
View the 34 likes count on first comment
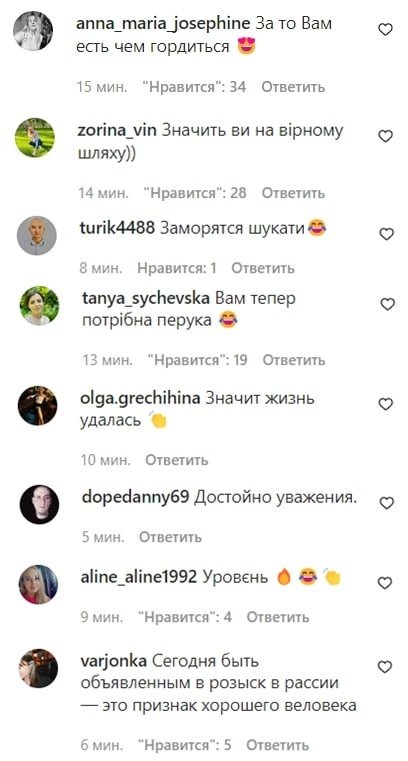tap(194, 87)
